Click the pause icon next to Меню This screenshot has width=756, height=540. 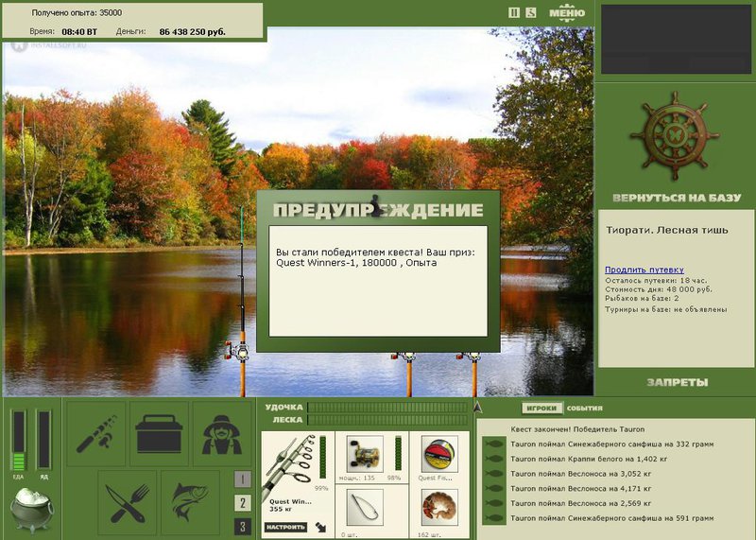click(x=514, y=12)
